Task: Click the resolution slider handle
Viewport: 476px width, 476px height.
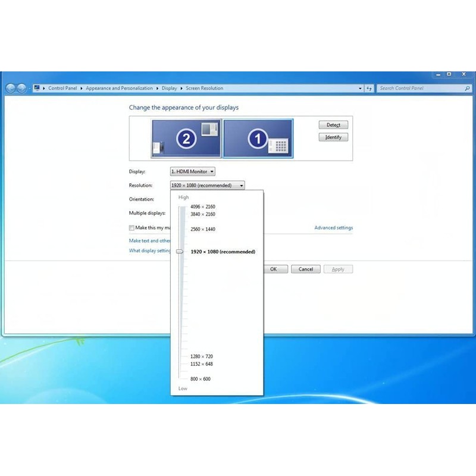Action: [180, 252]
